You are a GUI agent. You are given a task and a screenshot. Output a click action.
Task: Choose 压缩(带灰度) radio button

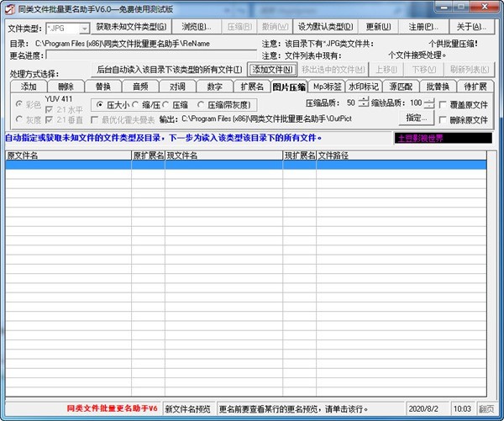coord(200,105)
